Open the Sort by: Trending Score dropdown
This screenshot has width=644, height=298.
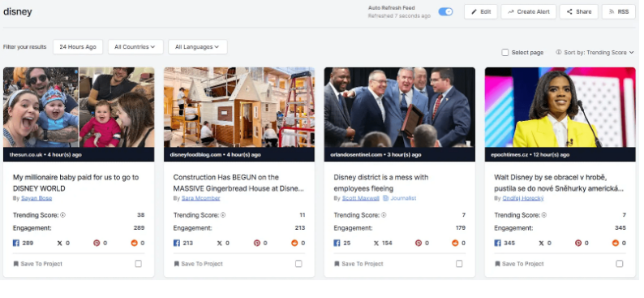click(x=599, y=52)
